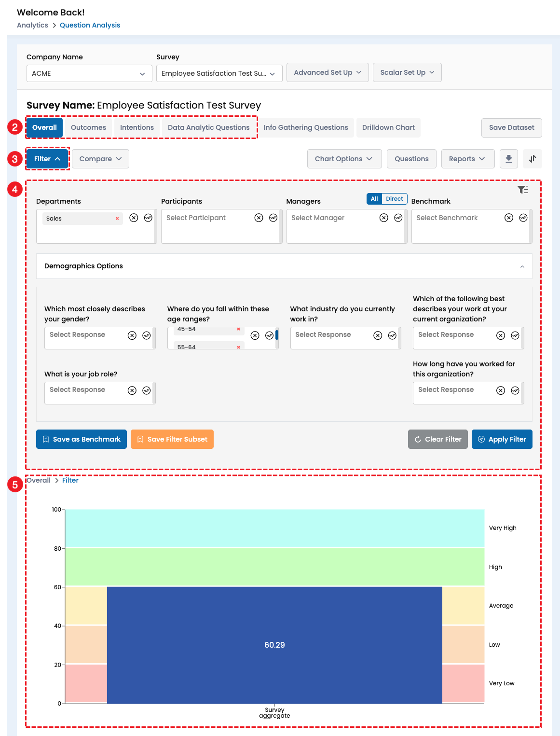Click the Analytics breadcrumb link
This screenshot has width=560, height=736.
click(32, 25)
